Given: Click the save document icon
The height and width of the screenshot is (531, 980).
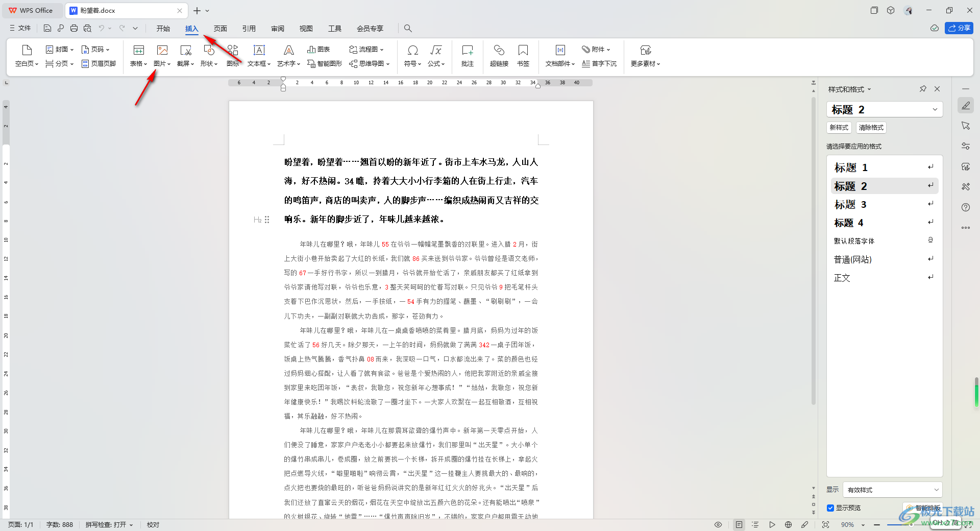Looking at the screenshot, I should (x=47, y=28).
